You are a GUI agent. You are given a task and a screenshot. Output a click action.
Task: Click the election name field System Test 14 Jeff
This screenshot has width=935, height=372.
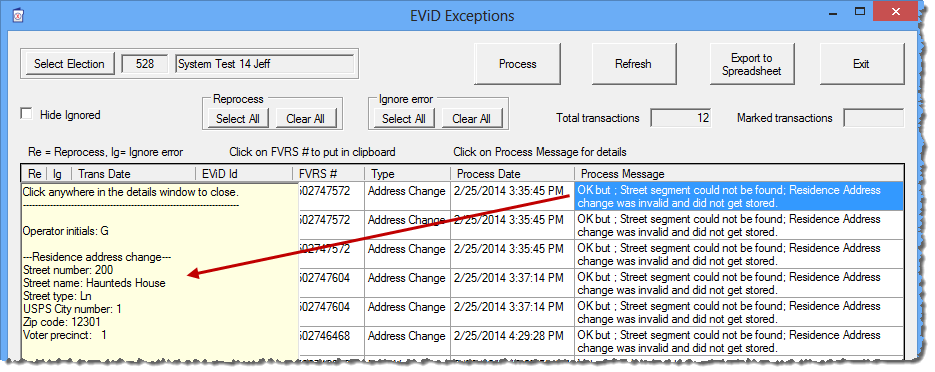[x=265, y=64]
